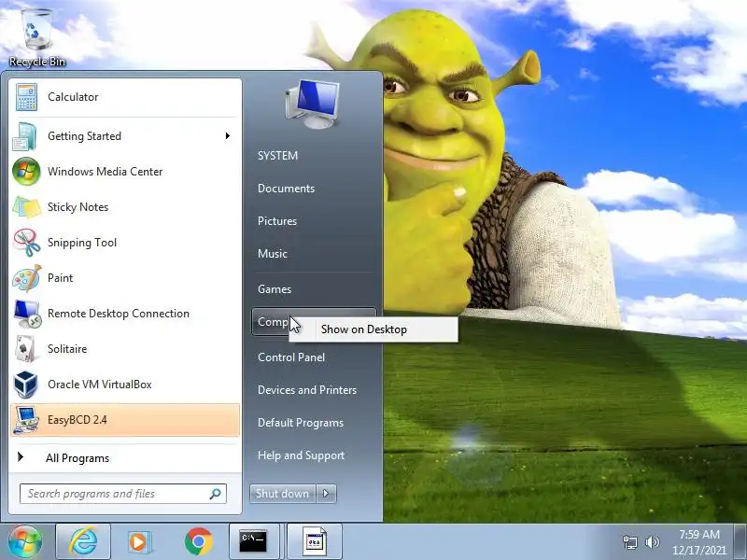The height and width of the screenshot is (560, 747).
Task: Open Sticky Notes from its icon
Action: pos(27,207)
